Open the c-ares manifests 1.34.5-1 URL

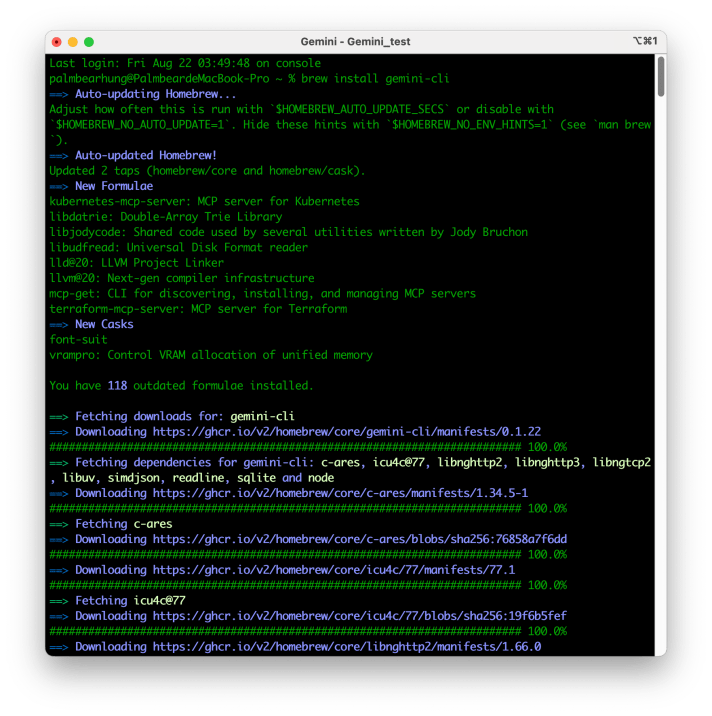(x=340, y=493)
